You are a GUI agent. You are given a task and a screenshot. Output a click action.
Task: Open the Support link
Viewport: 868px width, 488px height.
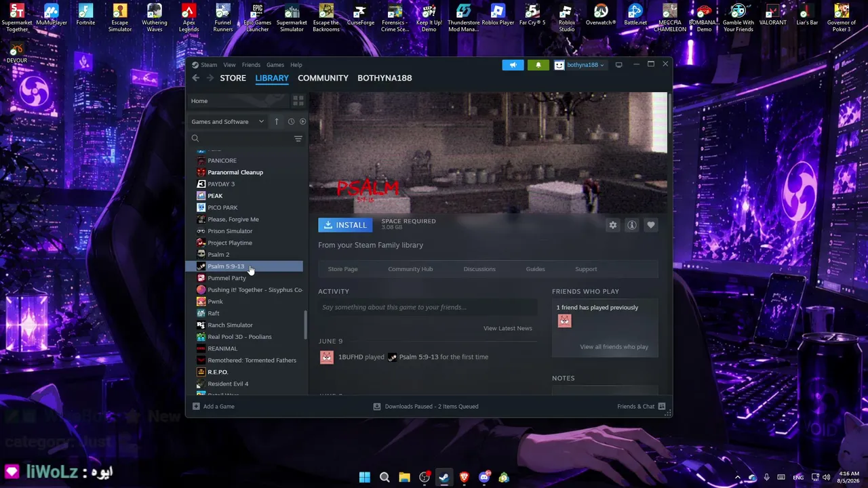(586, 269)
